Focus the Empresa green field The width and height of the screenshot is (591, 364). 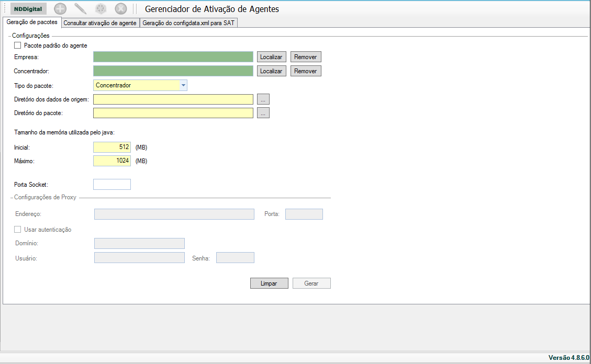pyautogui.click(x=173, y=57)
